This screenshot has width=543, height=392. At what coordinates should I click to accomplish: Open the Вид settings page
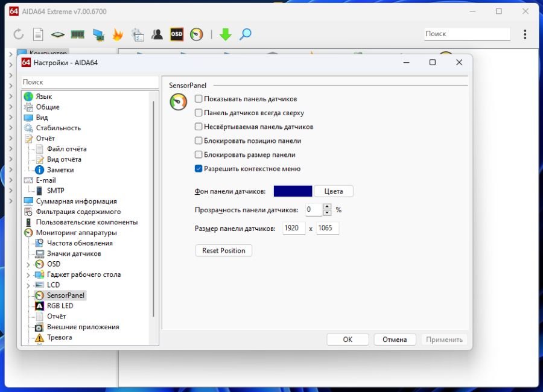(x=42, y=118)
